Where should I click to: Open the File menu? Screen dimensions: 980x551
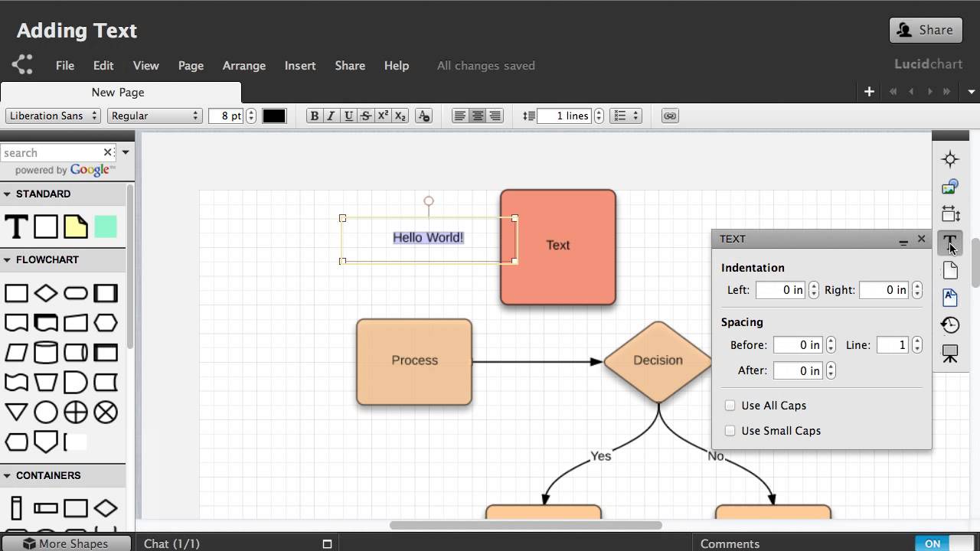pyautogui.click(x=65, y=66)
